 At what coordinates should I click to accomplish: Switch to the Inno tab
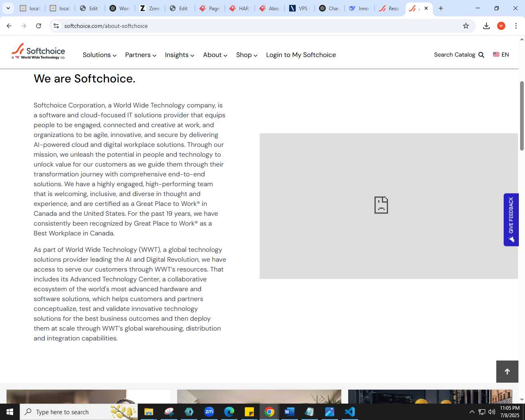359,8
